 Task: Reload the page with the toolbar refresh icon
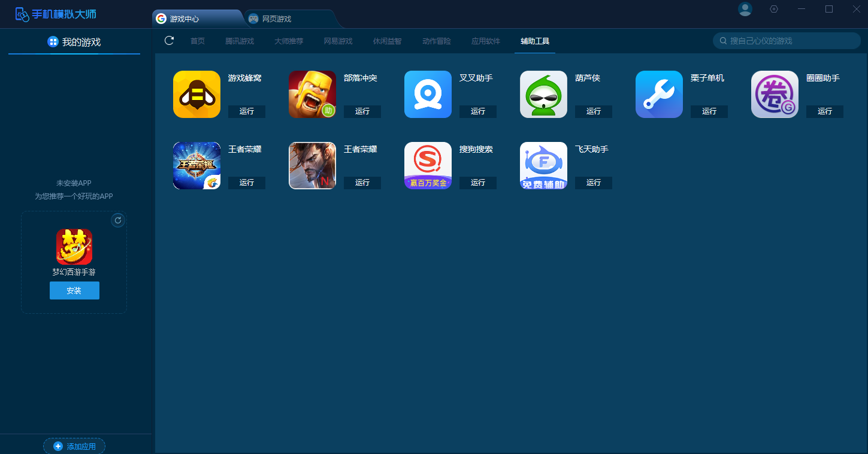pyautogui.click(x=169, y=40)
